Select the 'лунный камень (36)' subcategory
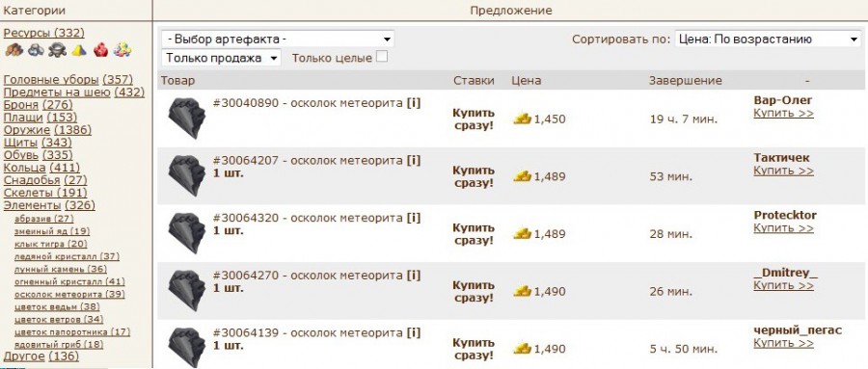This screenshot has width=868, height=369. [61, 269]
